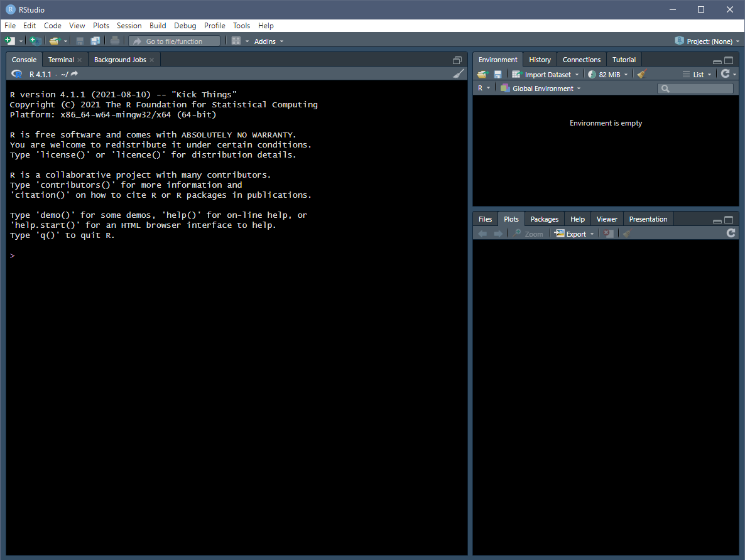745x560 pixels.
Task: Interrupt R with the console broom icon
Action: [459, 73]
